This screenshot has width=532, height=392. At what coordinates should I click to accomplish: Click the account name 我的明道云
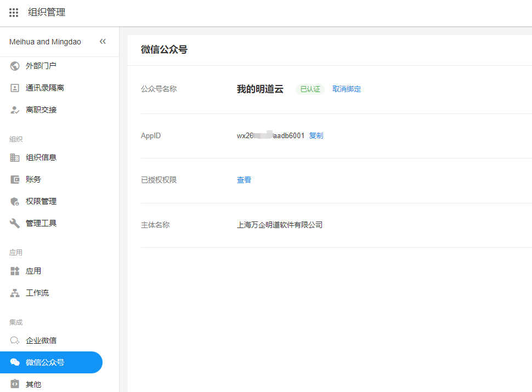point(260,89)
